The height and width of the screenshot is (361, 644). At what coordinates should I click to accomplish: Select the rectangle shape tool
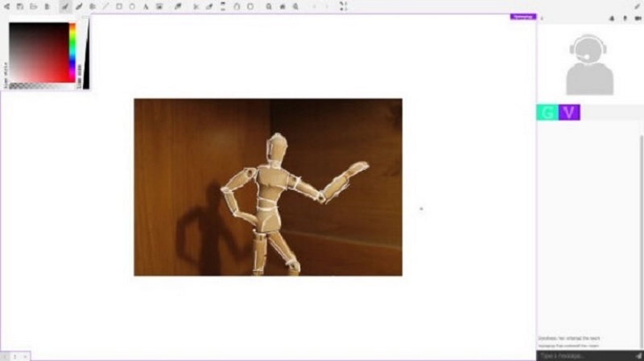coord(119,6)
